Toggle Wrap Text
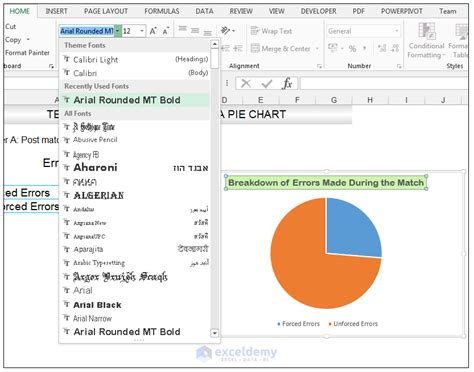 point(271,31)
